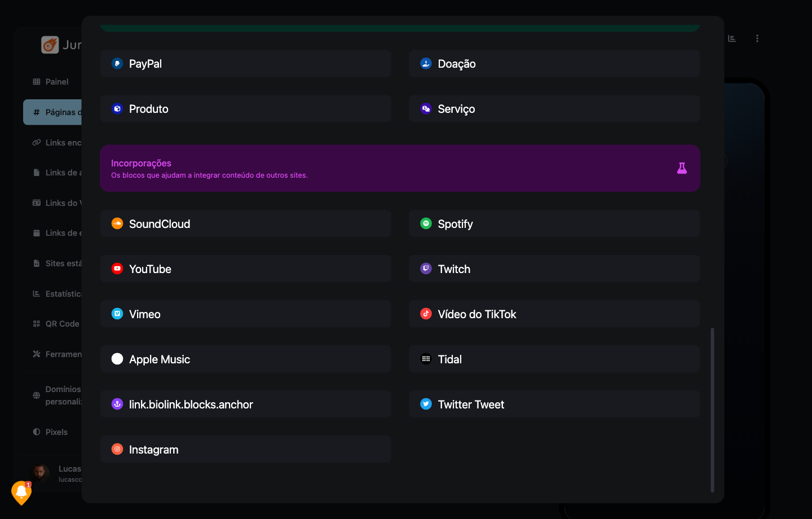The height and width of the screenshot is (519, 812).
Task: Open the notification bell with badge
Action: pyautogui.click(x=21, y=493)
